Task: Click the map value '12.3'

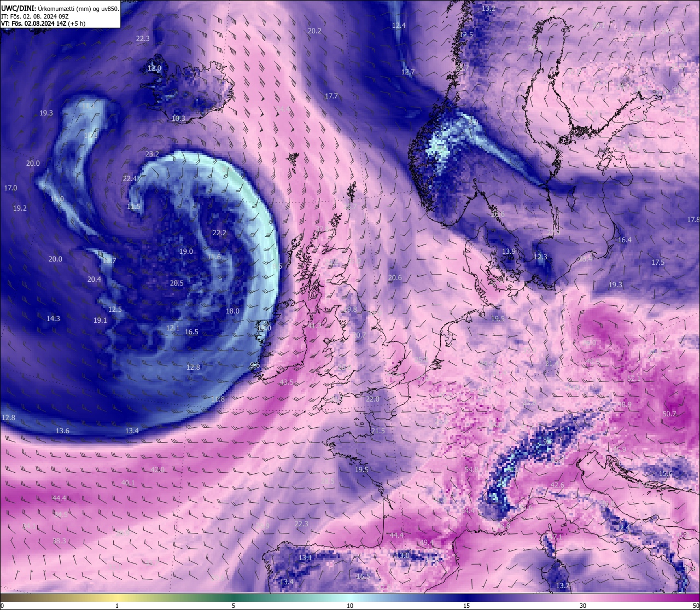Action: tap(540, 257)
